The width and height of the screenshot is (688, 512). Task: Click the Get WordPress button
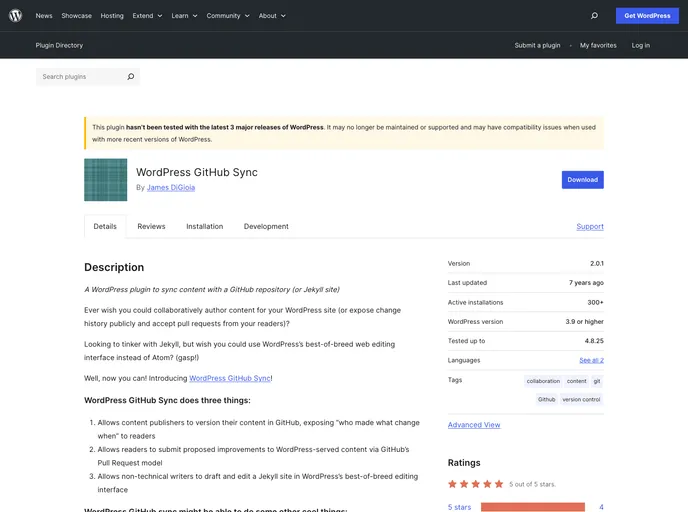647,16
